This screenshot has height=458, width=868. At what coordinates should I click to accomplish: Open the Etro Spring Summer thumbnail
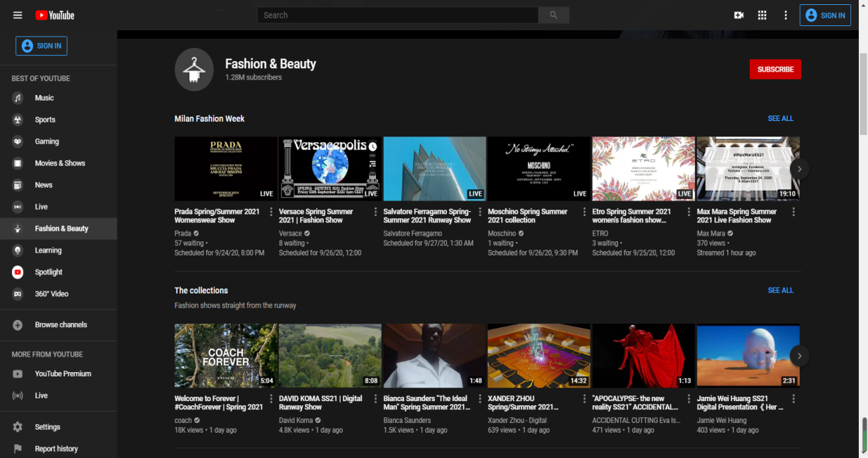pyautogui.click(x=643, y=169)
